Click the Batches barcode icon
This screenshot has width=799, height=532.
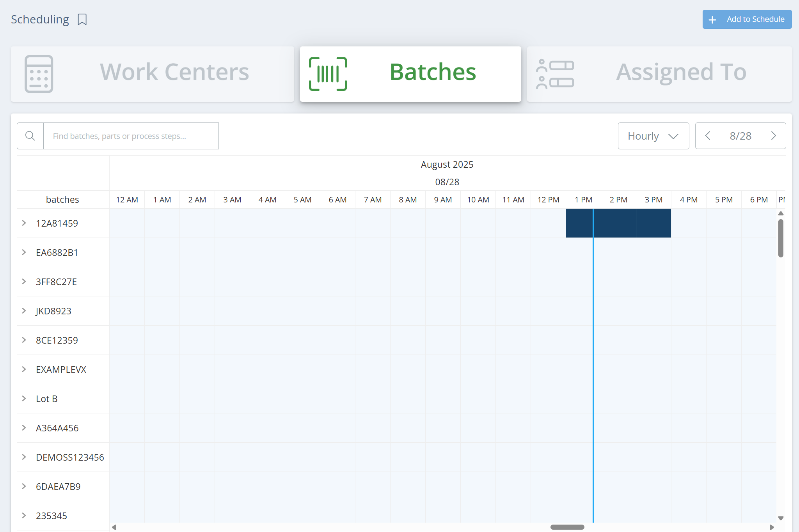(x=328, y=74)
